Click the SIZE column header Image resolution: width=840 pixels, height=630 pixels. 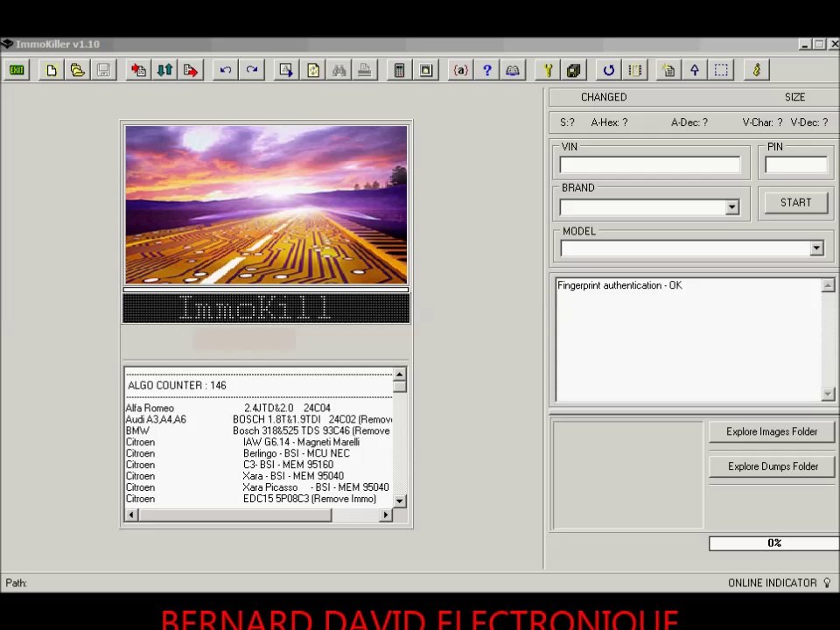click(795, 97)
